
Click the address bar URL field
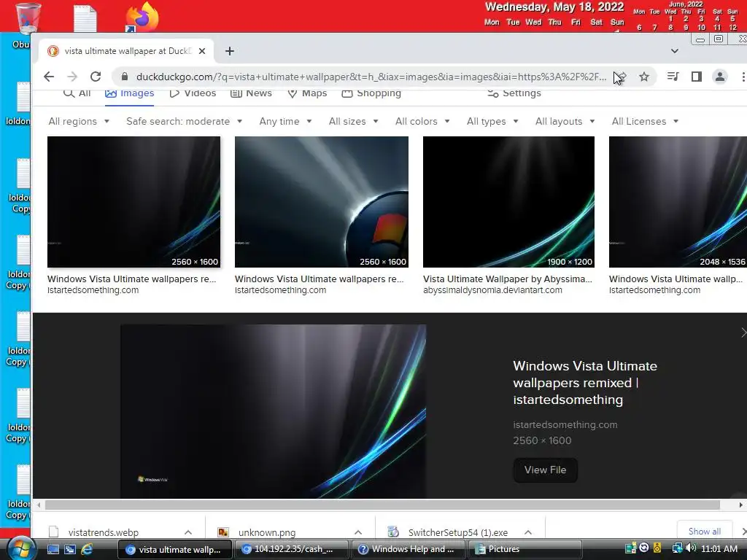click(x=371, y=77)
